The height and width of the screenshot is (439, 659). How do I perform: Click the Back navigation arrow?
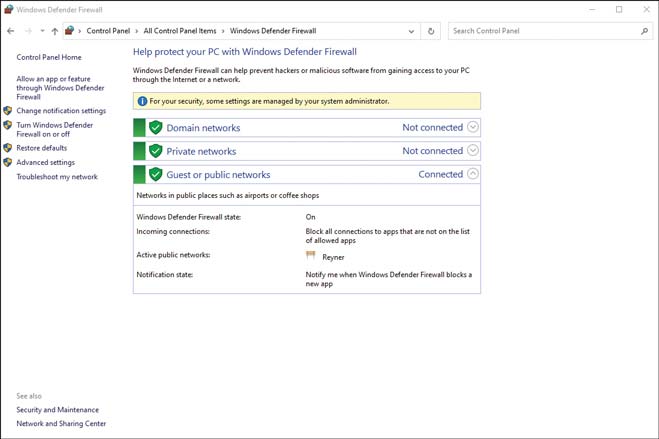point(11,31)
